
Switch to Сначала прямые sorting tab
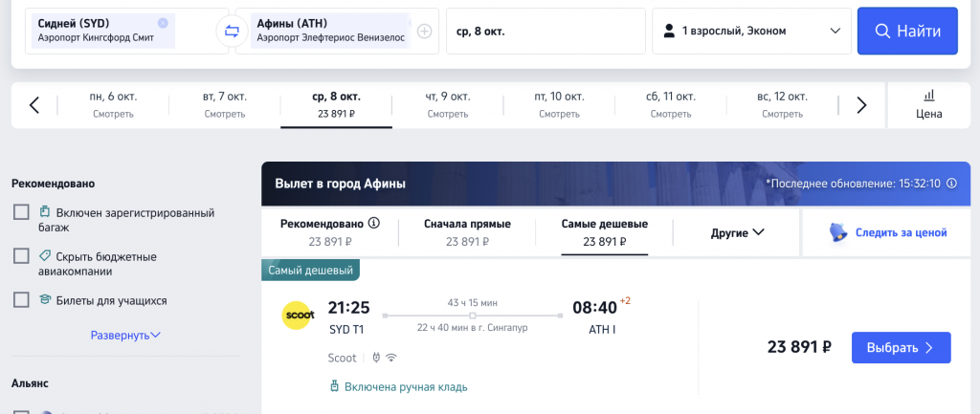pos(467,232)
